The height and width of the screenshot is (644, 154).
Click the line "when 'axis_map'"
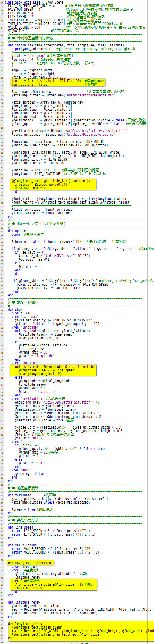[x=25, y=317]
